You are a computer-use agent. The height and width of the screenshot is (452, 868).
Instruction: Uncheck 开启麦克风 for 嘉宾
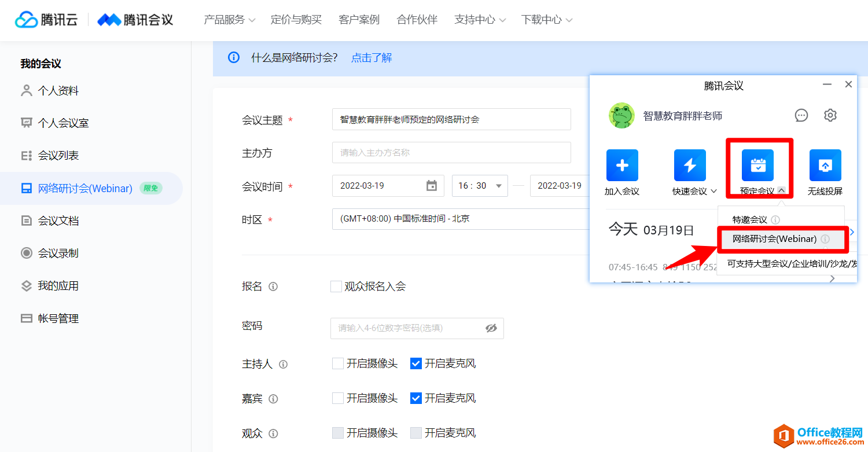click(415, 398)
